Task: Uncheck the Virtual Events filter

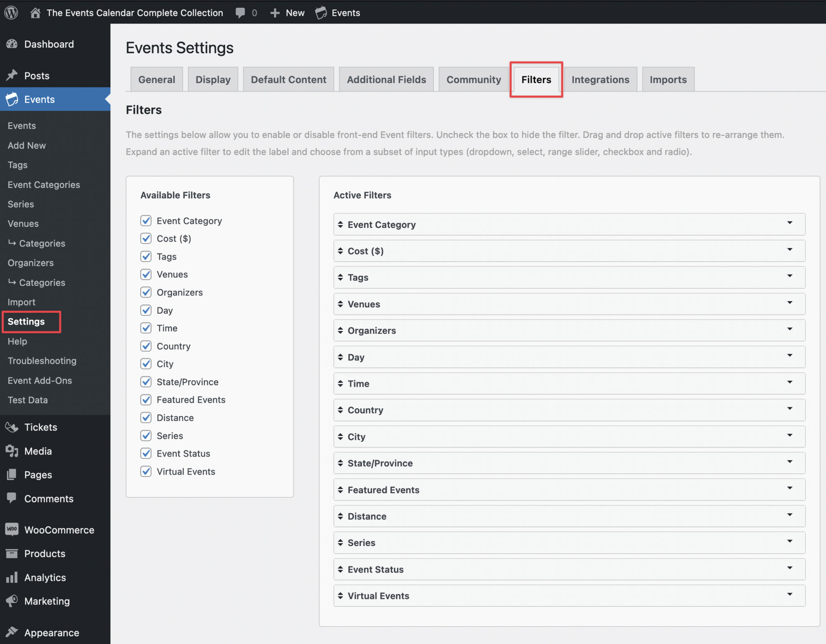Action: (146, 471)
